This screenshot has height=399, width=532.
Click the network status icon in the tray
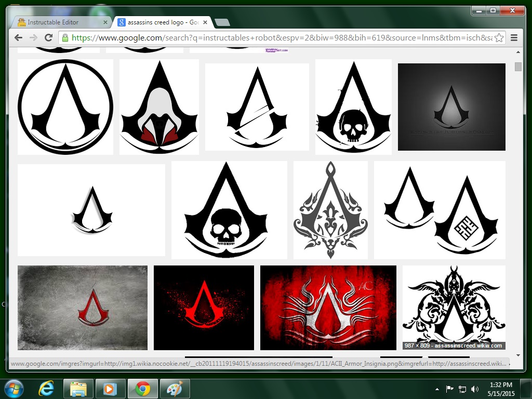point(462,388)
